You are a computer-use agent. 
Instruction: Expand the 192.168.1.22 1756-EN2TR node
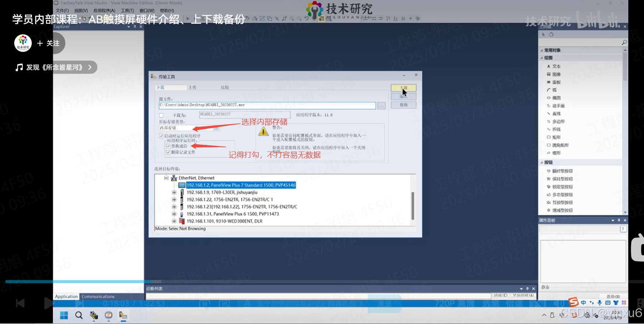pos(174,200)
